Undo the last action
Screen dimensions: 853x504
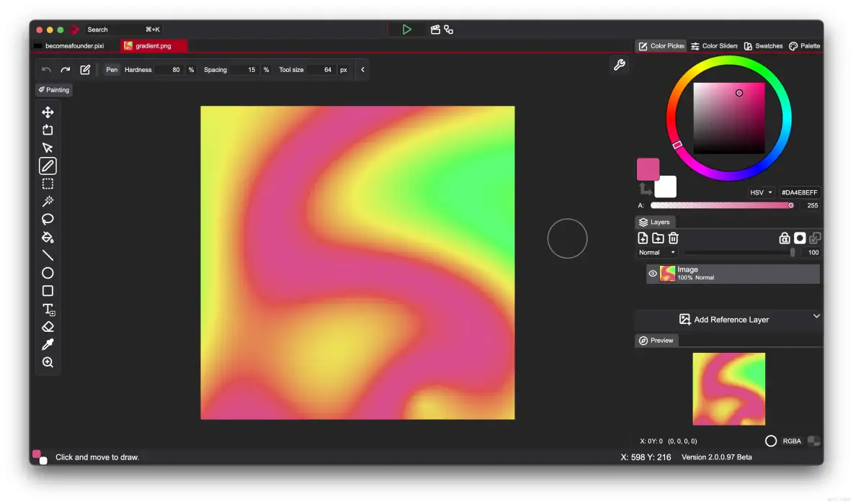45,69
